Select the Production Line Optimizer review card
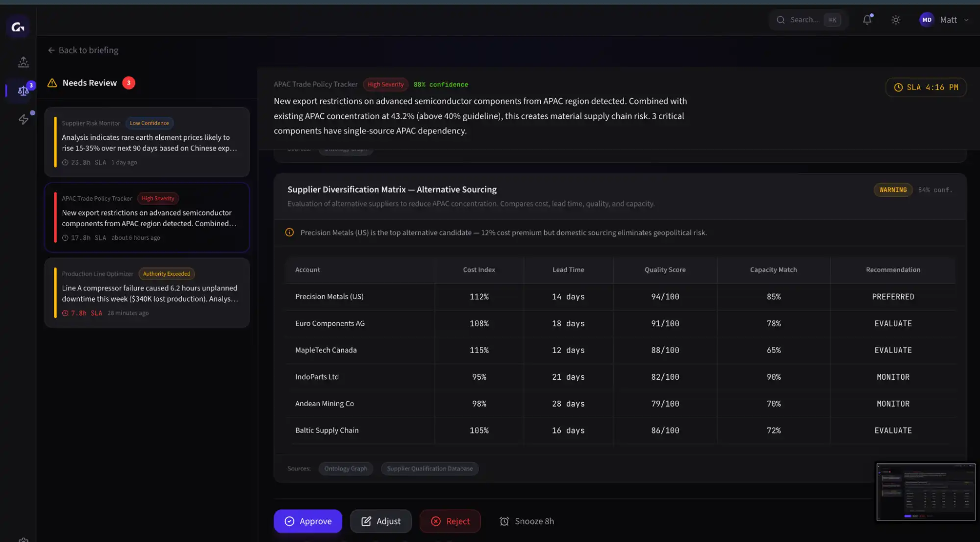The height and width of the screenshot is (542, 980). click(147, 293)
